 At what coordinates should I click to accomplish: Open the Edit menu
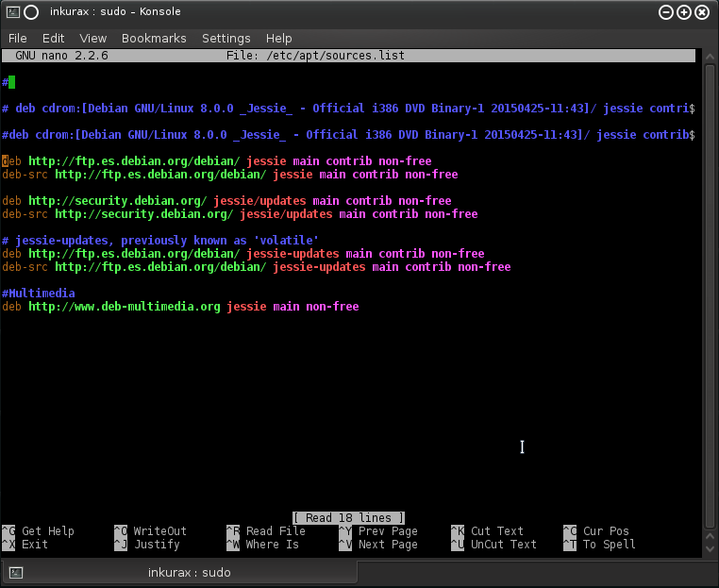53,38
